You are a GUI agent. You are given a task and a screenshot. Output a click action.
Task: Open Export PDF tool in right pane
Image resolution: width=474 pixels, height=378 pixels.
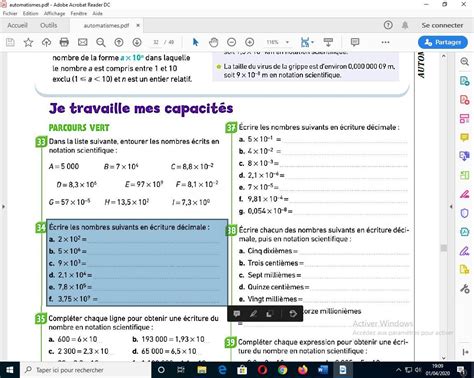(464, 81)
